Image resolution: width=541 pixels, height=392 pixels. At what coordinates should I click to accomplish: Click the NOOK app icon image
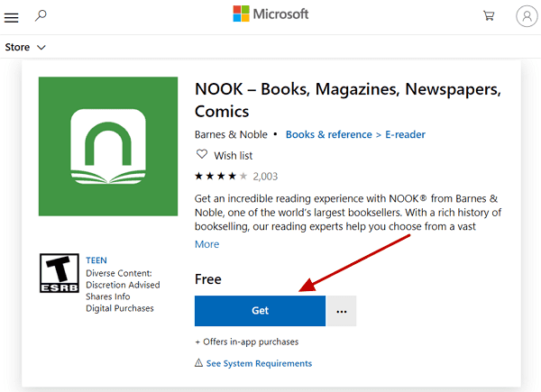pyautogui.click(x=108, y=146)
